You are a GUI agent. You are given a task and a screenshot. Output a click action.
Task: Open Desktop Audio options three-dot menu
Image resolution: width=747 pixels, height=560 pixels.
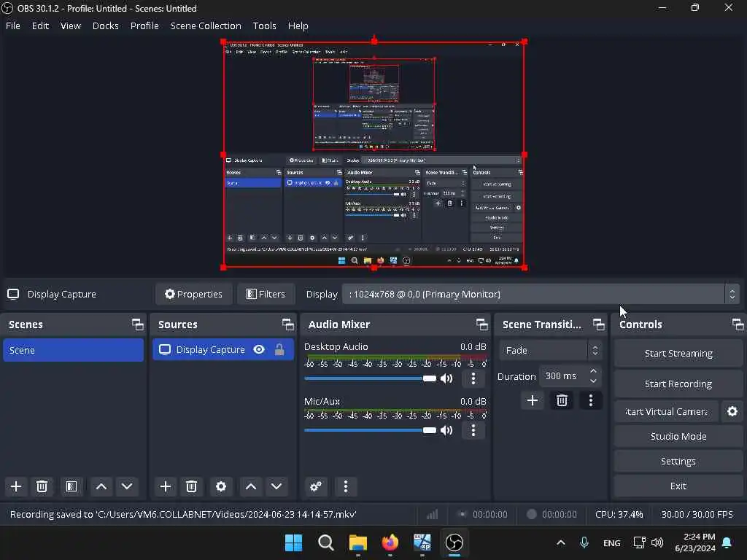[x=473, y=378]
